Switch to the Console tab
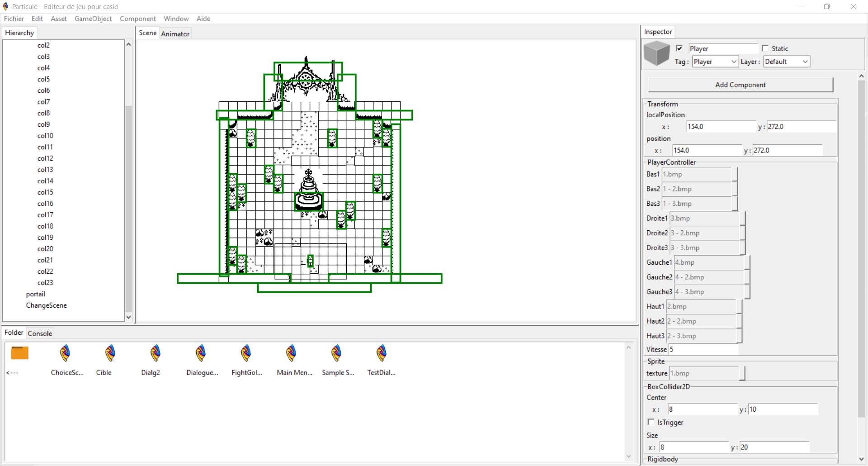Image resolution: width=868 pixels, height=466 pixels. tap(40, 333)
